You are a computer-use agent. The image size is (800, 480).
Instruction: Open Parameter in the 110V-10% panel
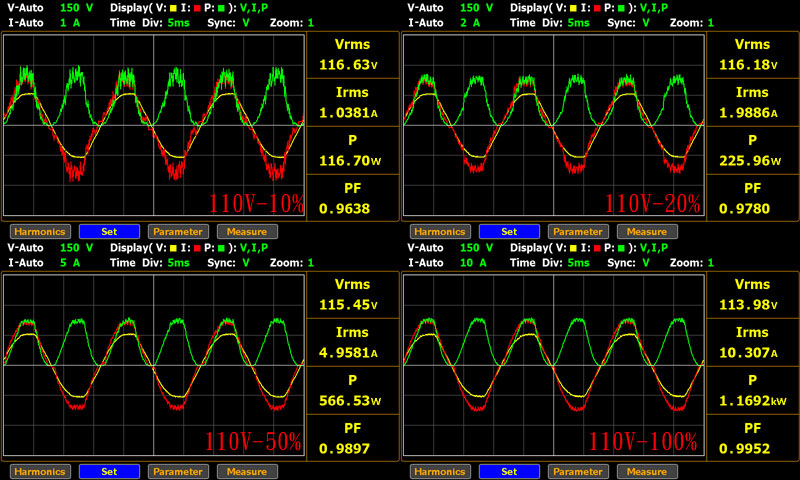pyautogui.click(x=178, y=232)
